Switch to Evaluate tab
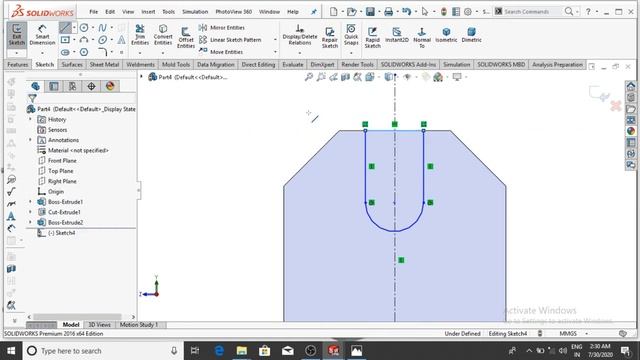Image resolution: width=640 pixels, height=360 pixels. pos(293,64)
